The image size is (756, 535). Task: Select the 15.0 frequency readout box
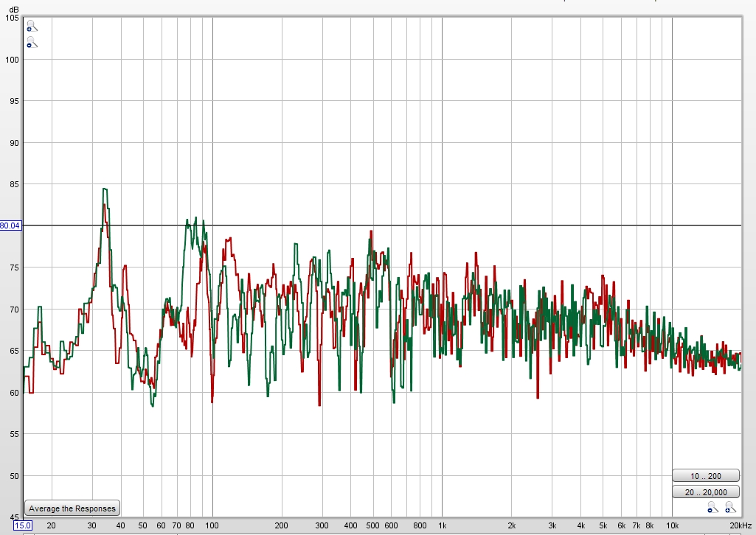tap(23, 525)
